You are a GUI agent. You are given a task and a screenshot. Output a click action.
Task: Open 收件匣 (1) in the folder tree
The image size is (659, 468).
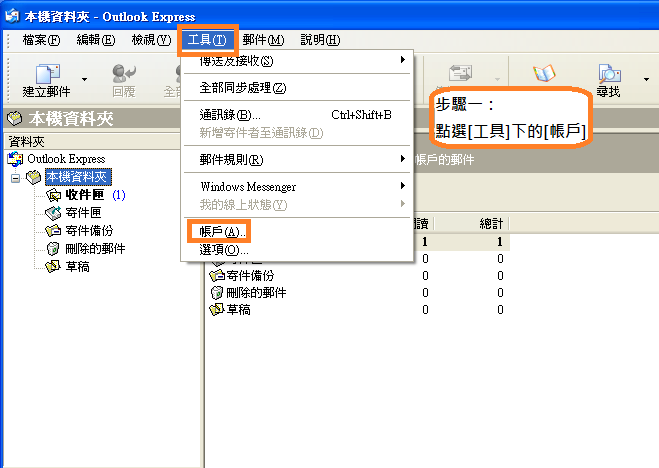95,195
